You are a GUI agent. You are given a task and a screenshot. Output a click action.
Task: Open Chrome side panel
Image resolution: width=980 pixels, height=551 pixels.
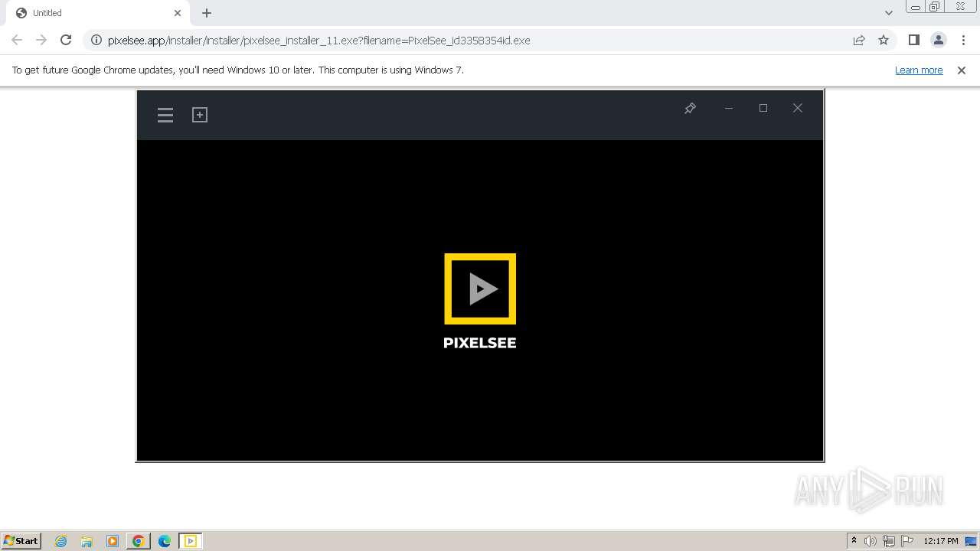point(913,41)
